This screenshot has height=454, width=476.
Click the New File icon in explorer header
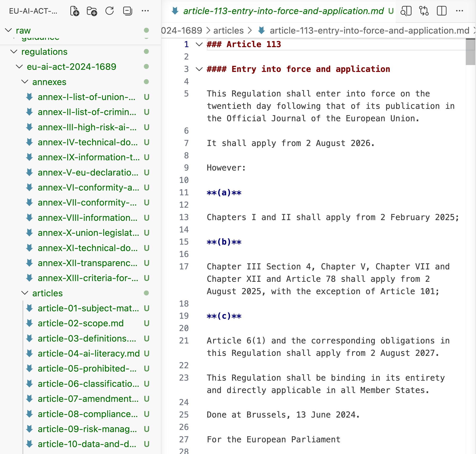tap(75, 11)
